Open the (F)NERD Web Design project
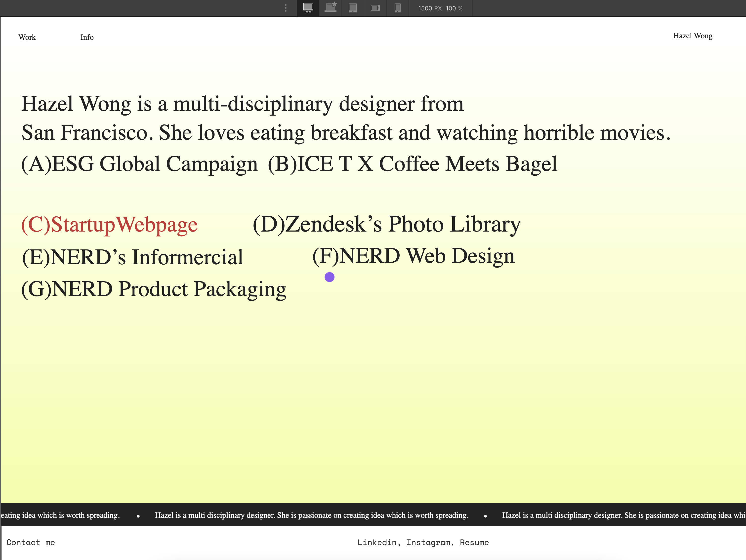The width and height of the screenshot is (746, 560). point(413,256)
